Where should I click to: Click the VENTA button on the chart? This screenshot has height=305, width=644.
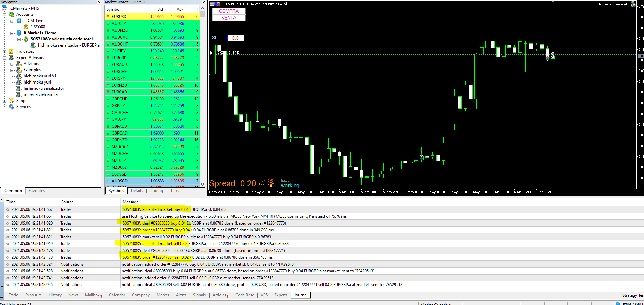point(229,18)
